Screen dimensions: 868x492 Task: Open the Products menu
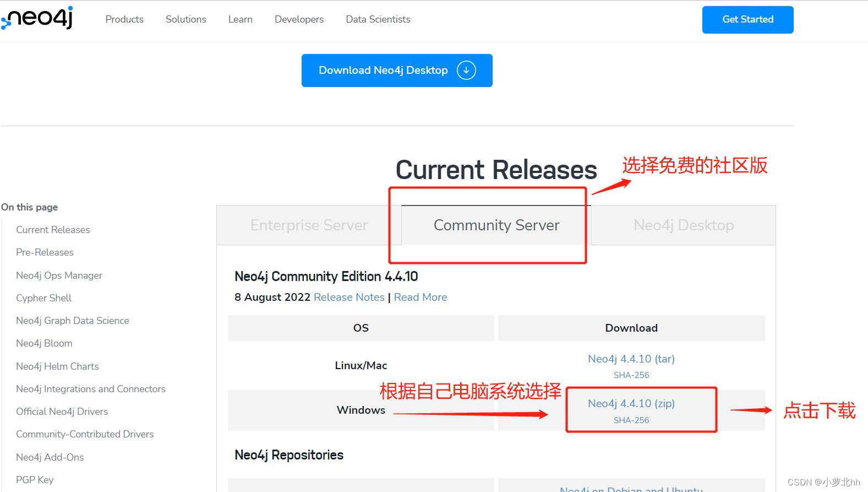pyautogui.click(x=124, y=19)
